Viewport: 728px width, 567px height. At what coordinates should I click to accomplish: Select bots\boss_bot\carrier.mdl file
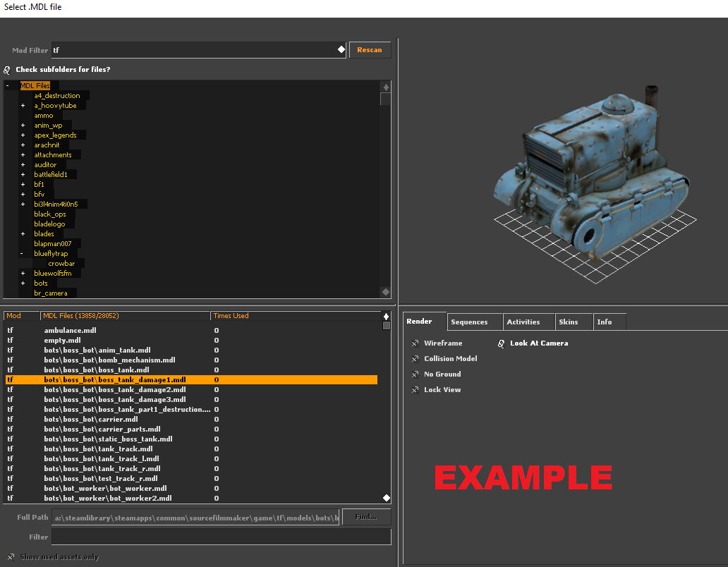pos(191,419)
